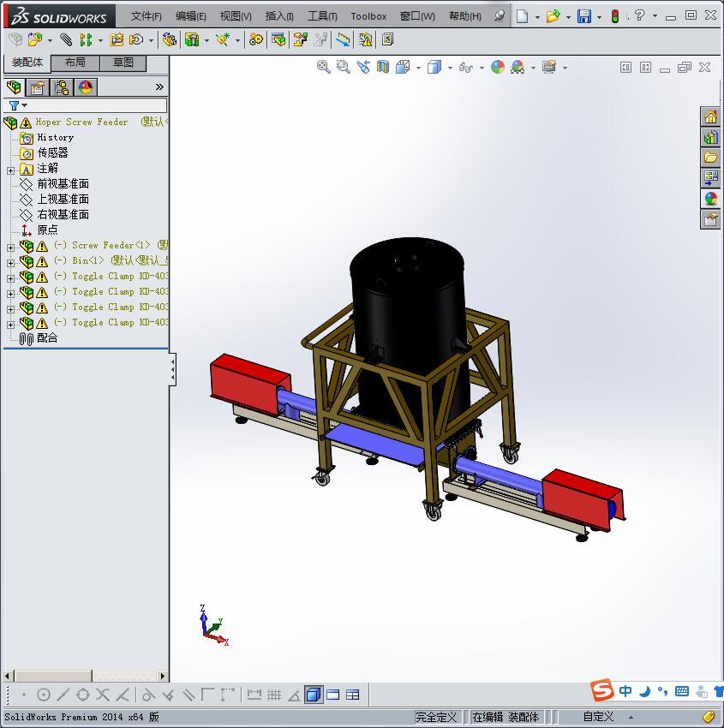Open the 视图(V) menu
Image resolution: width=724 pixels, height=728 pixels.
[236, 16]
